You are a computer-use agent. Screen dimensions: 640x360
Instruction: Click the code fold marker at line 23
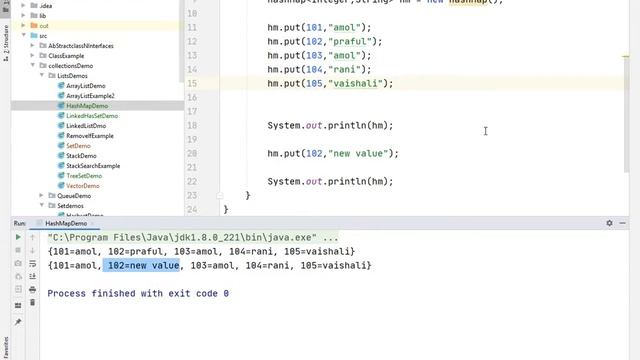[x=220, y=196]
